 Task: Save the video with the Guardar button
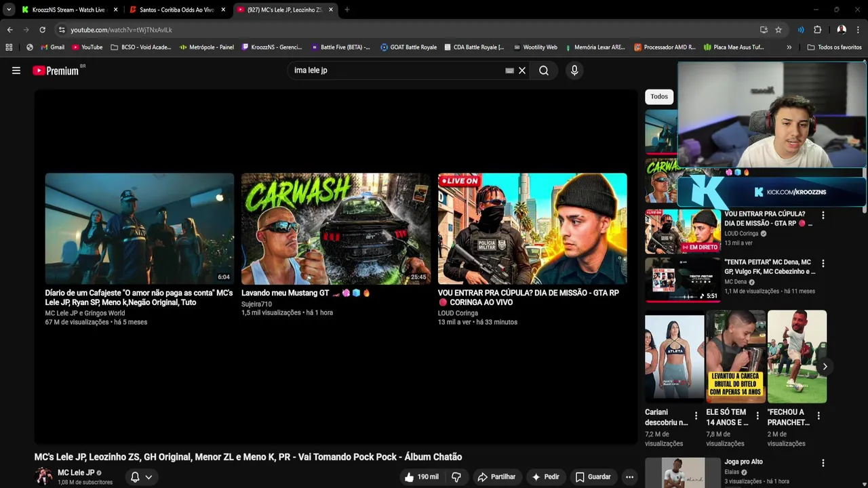[593, 477]
